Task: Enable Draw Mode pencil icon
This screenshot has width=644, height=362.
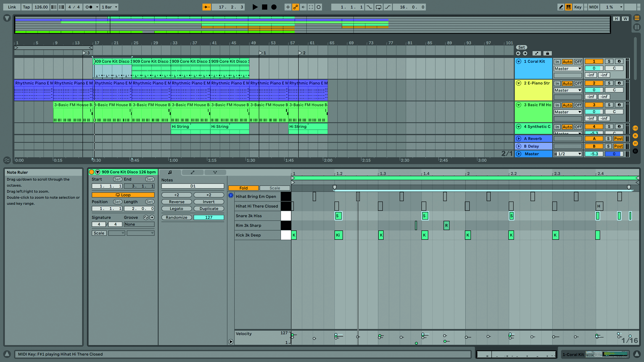Action: [561, 7]
